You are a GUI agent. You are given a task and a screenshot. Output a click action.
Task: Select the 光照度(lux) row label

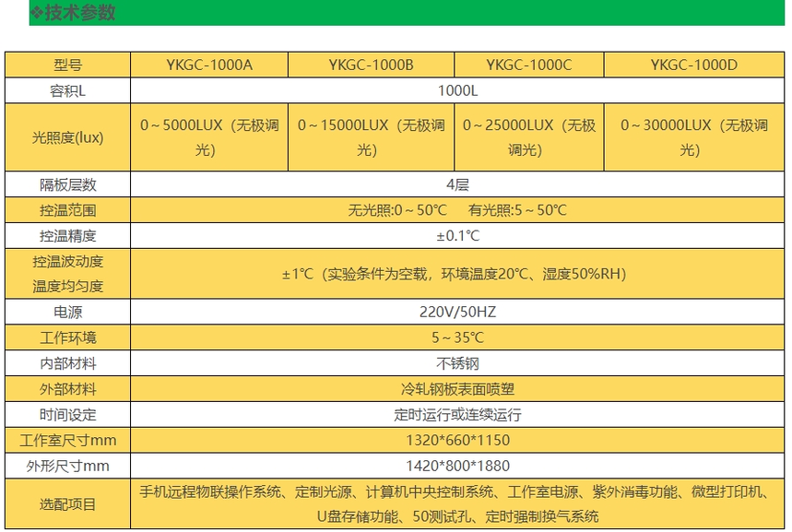[x=67, y=137]
